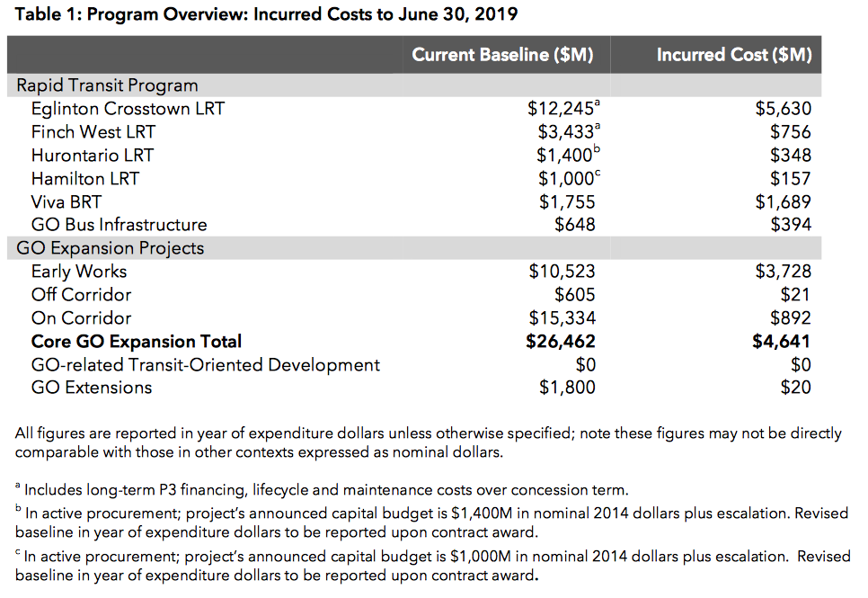Select the bold Core GO Expansion Total label
This screenshot has height=598, width=868.
pos(136,341)
